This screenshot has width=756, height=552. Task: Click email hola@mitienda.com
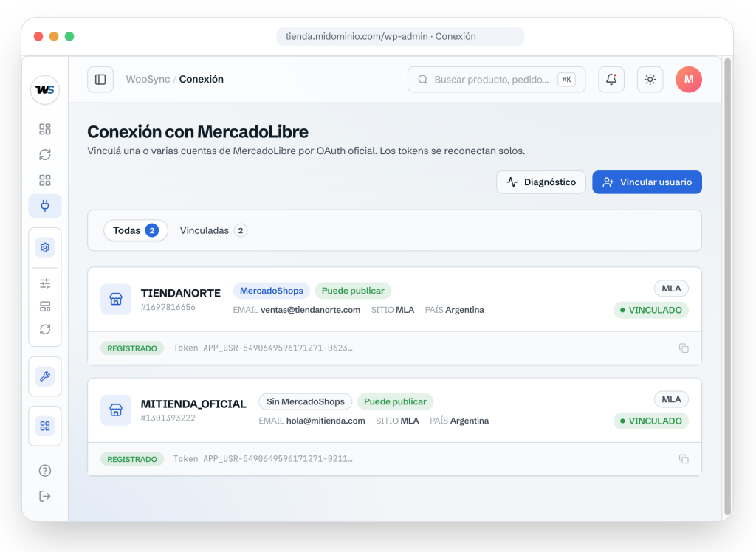tap(326, 421)
